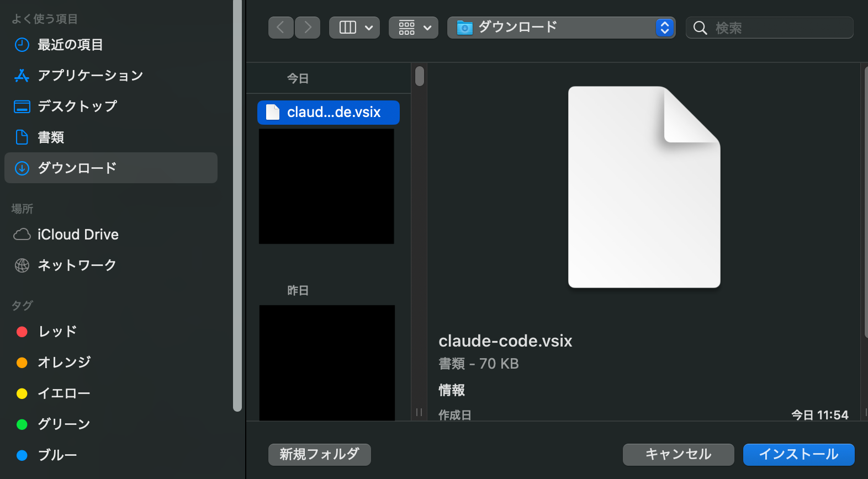Click the document icon beside 書類
Screen dimensions: 868x479
pos(22,137)
